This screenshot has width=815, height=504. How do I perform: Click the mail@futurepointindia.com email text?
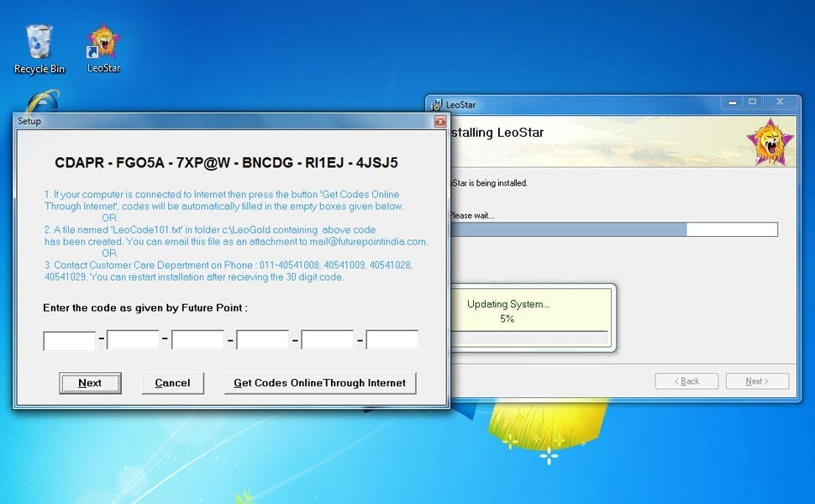click(x=369, y=242)
